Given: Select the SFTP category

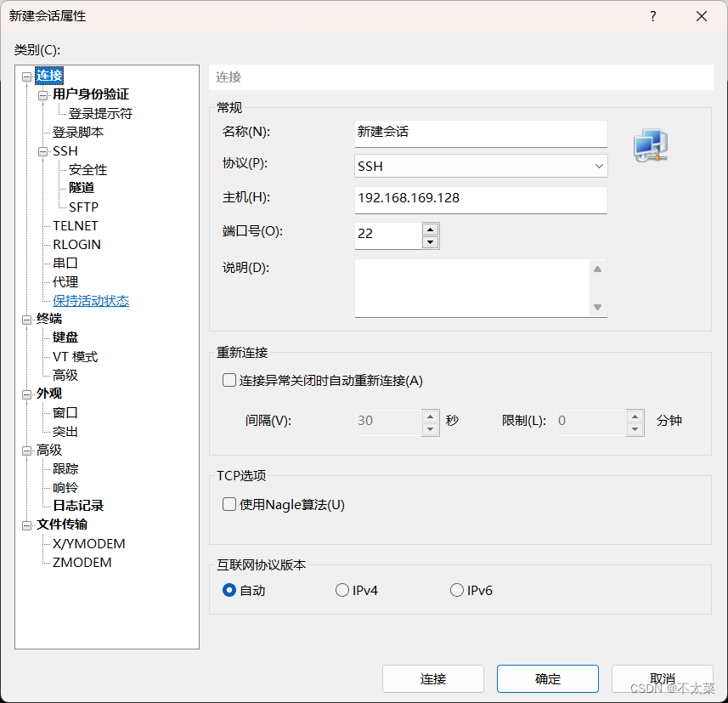Looking at the screenshot, I should click(x=82, y=207).
